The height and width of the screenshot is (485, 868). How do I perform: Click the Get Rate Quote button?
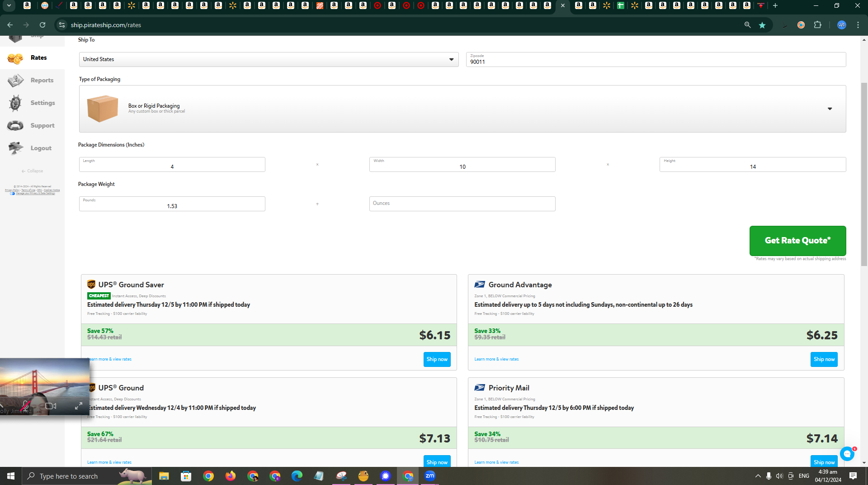pyautogui.click(x=797, y=241)
